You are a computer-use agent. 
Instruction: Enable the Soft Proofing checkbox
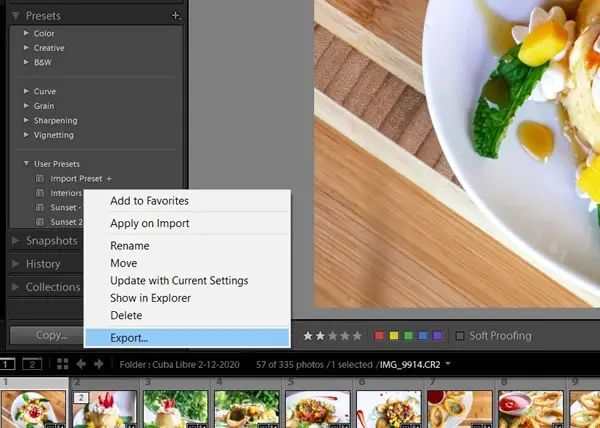(x=460, y=336)
